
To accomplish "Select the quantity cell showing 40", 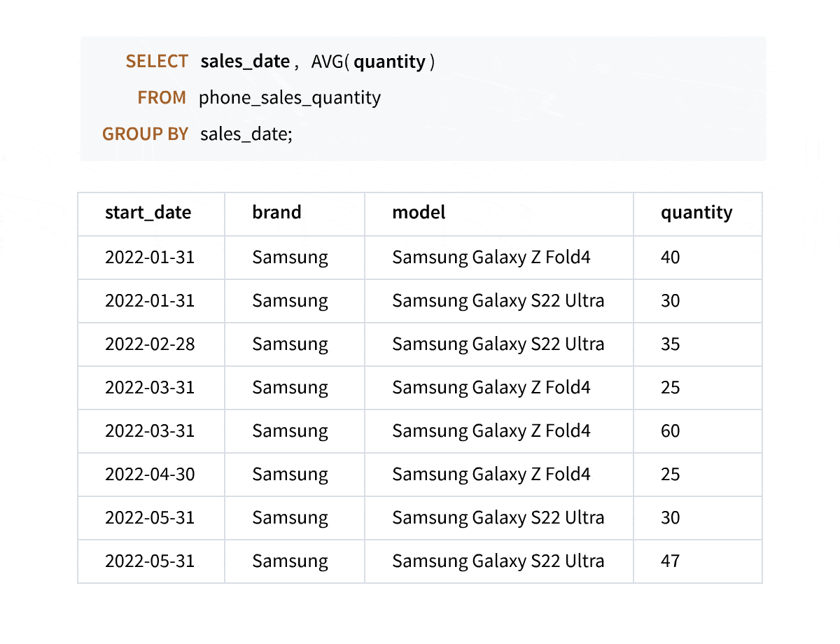I will 670,257.
